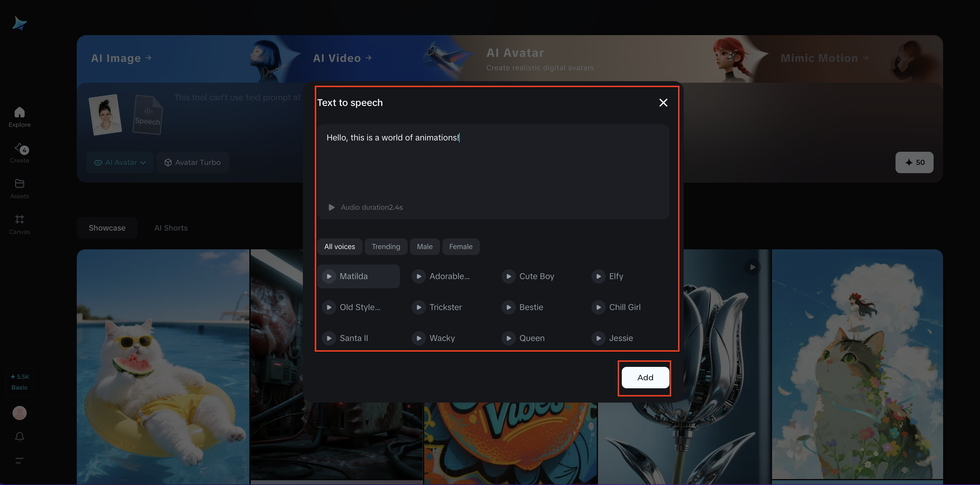Screen dimensions: 980x485
Task: Filter voices by Trending
Action: 386,246
